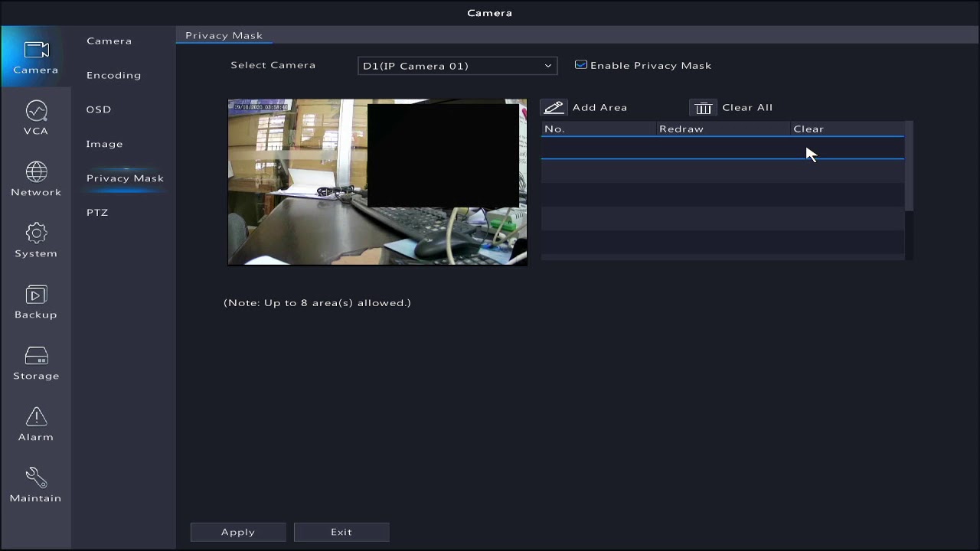Click the Exit button

coord(341,532)
